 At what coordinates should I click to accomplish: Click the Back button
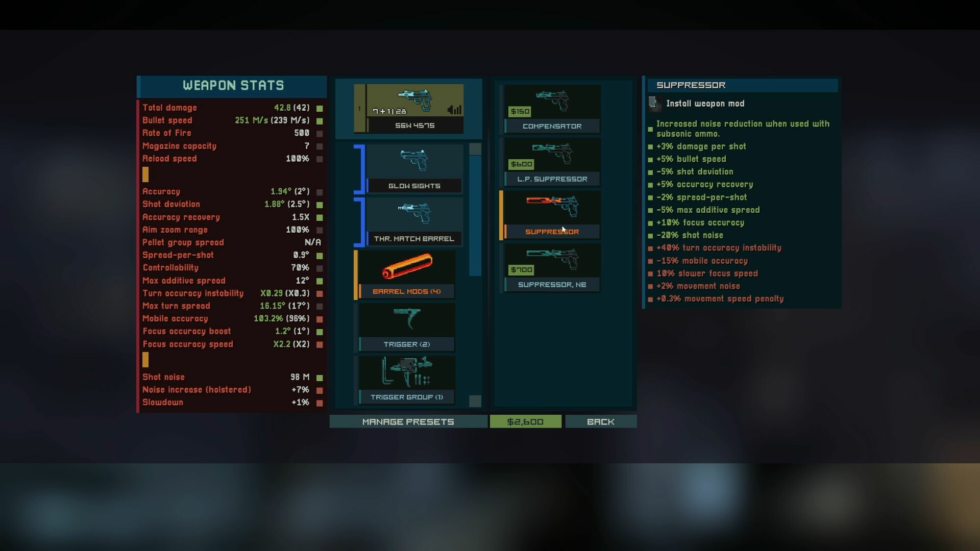click(600, 421)
